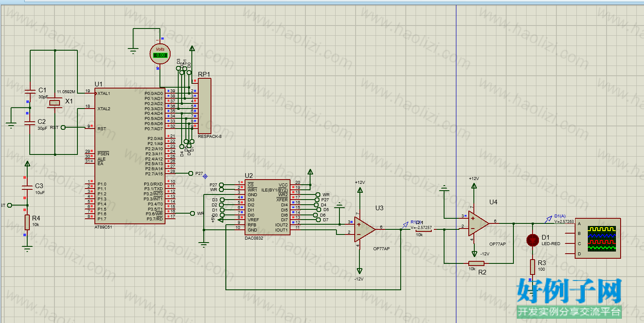This screenshot has width=644, height=323.
Task: Click the "P2.7/A15" pin label on U1
Action: click(x=154, y=174)
